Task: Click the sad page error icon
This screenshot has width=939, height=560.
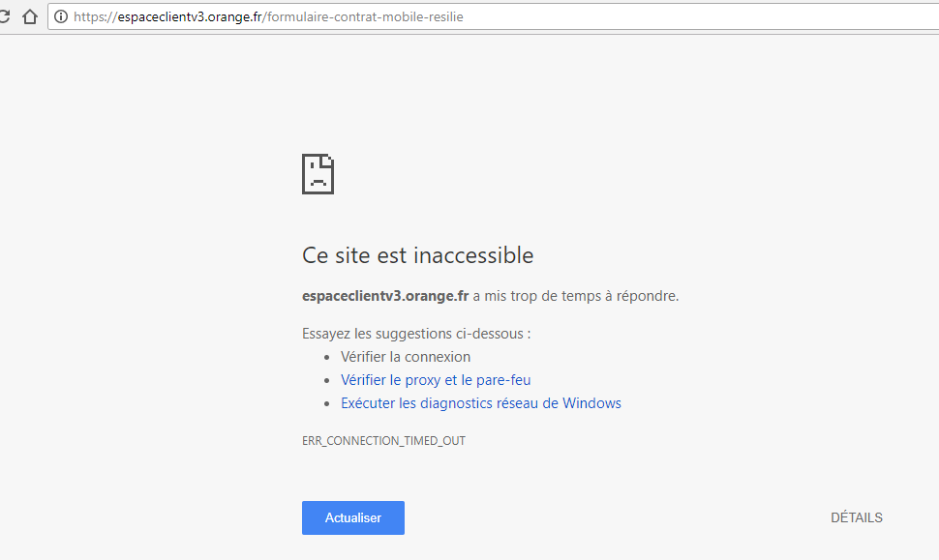Action: [318, 174]
